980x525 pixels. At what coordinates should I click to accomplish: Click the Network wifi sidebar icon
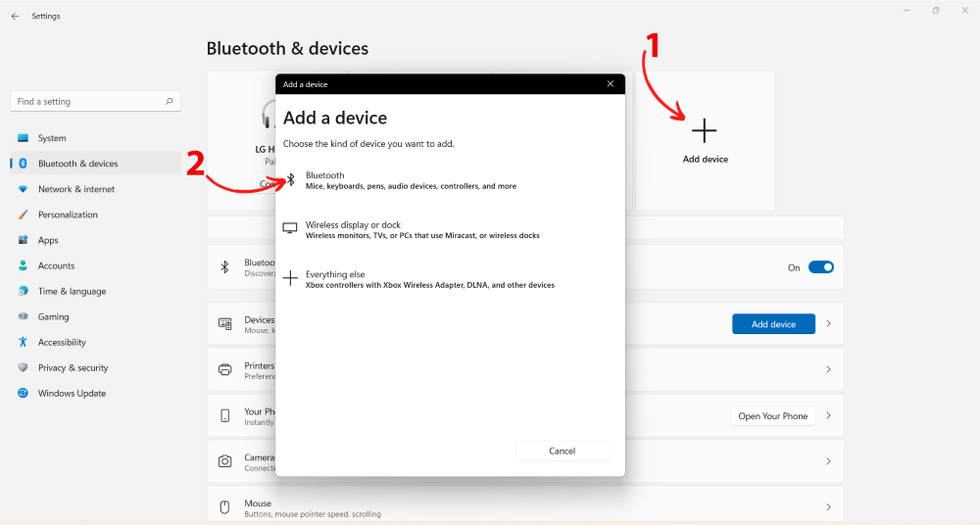click(24, 189)
